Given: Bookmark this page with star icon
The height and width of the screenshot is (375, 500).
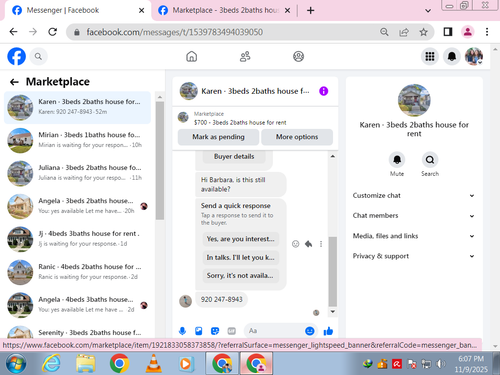Looking at the screenshot, I should [423, 32].
